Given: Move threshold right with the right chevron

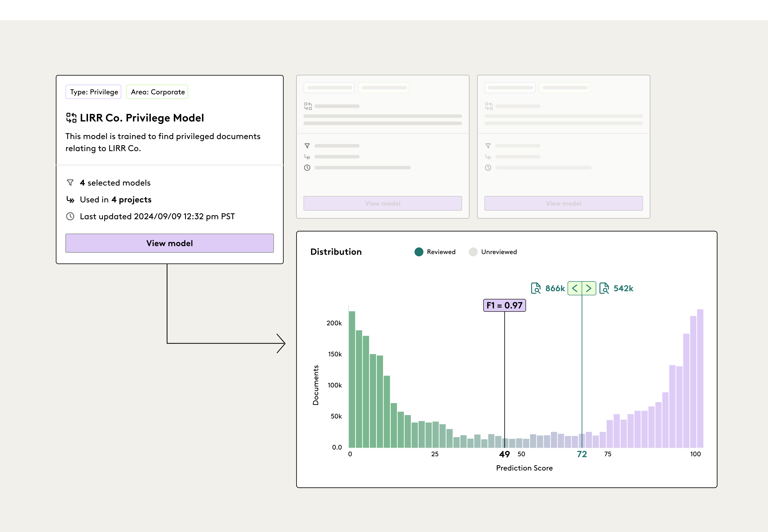Looking at the screenshot, I should coord(589,288).
